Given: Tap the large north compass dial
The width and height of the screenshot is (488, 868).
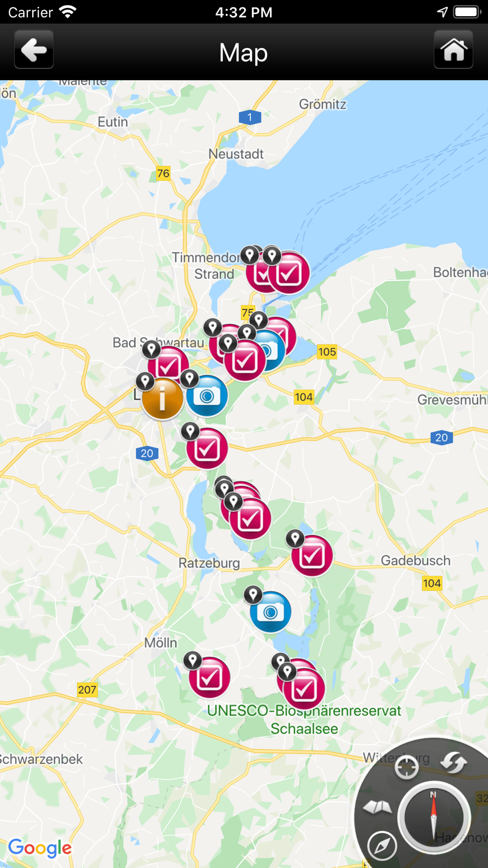Looking at the screenshot, I should click(434, 817).
